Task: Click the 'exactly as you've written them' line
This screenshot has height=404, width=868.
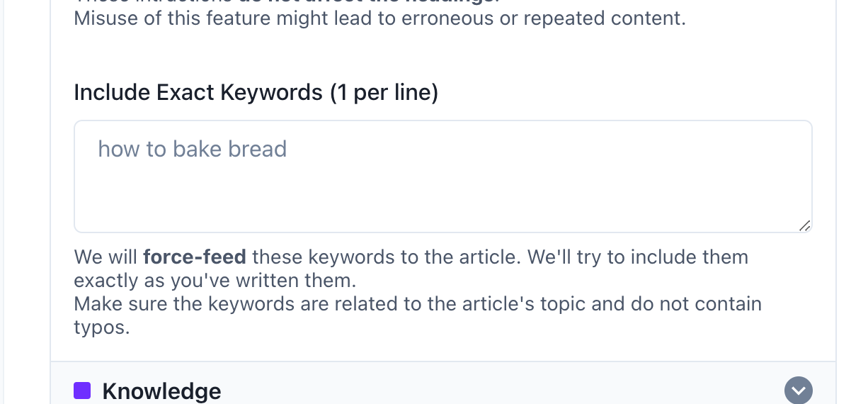Action: (x=215, y=281)
